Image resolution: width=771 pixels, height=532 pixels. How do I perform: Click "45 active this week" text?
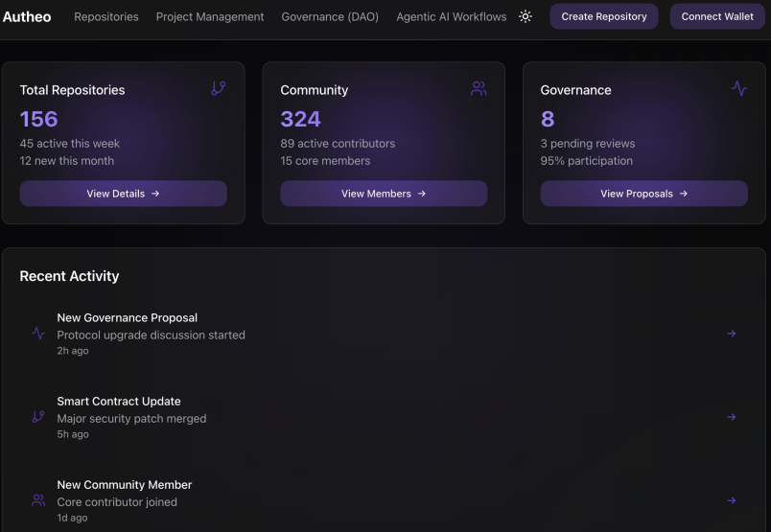(69, 144)
